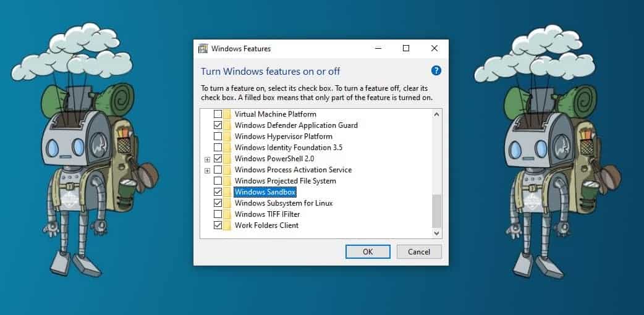Tick the Windows TIFF IFilter checkbox
This screenshot has height=315, width=644.
point(218,214)
